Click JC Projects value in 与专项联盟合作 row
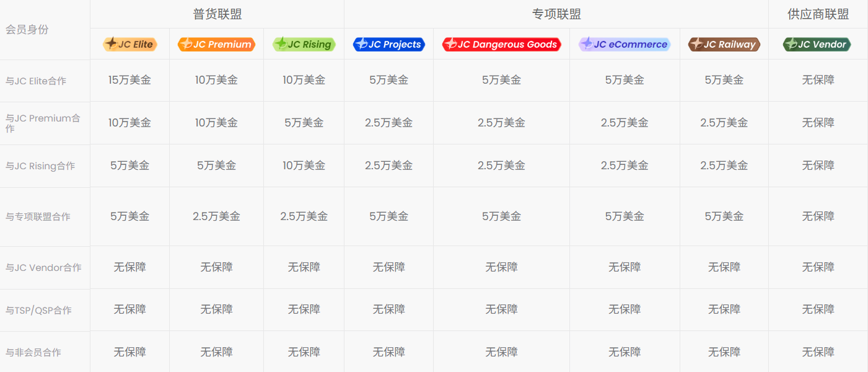The image size is (868, 372). pyautogui.click(x=389, y=216)
